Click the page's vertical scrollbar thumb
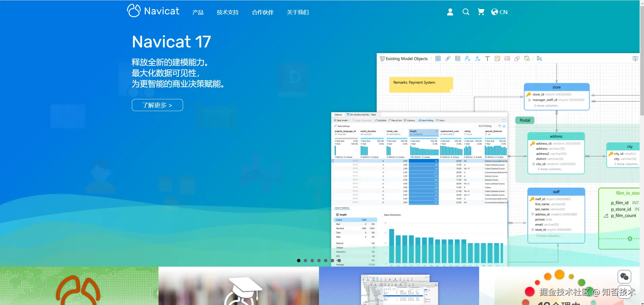 642,61
